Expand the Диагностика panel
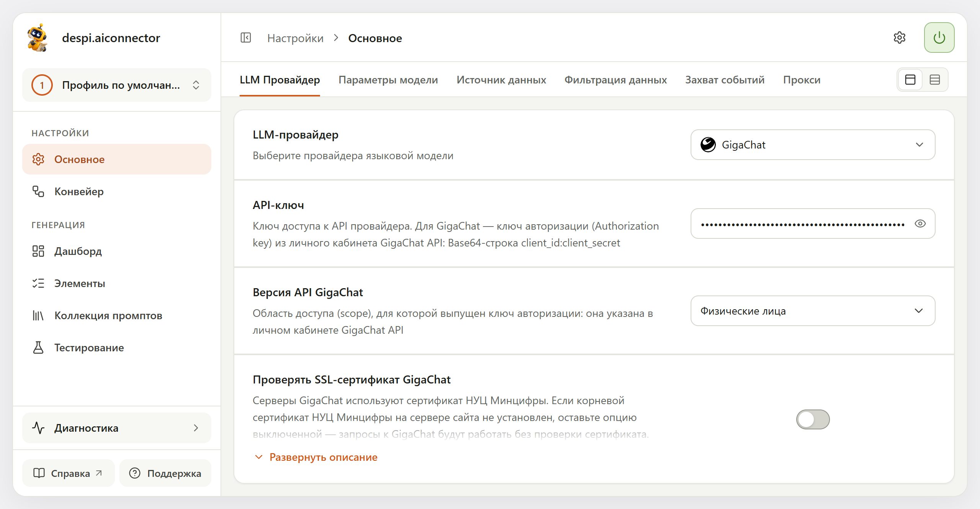Viewport: 980px width, 509px height. click(117, 428)
